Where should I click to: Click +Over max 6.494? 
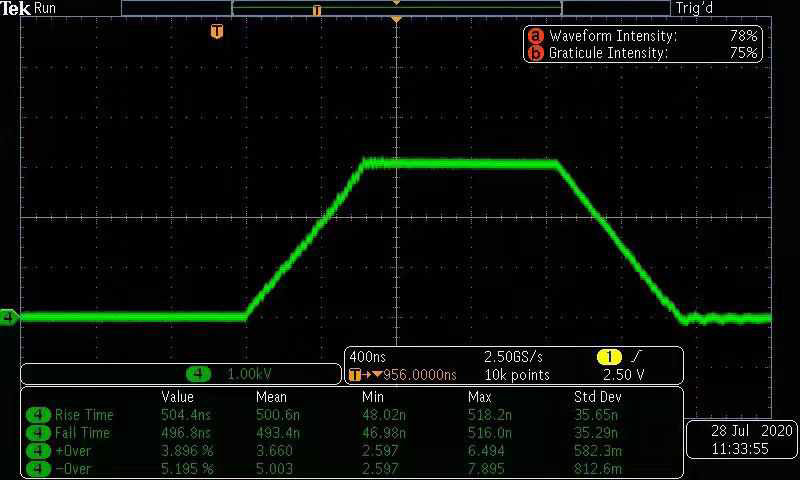tap(486, 451)
